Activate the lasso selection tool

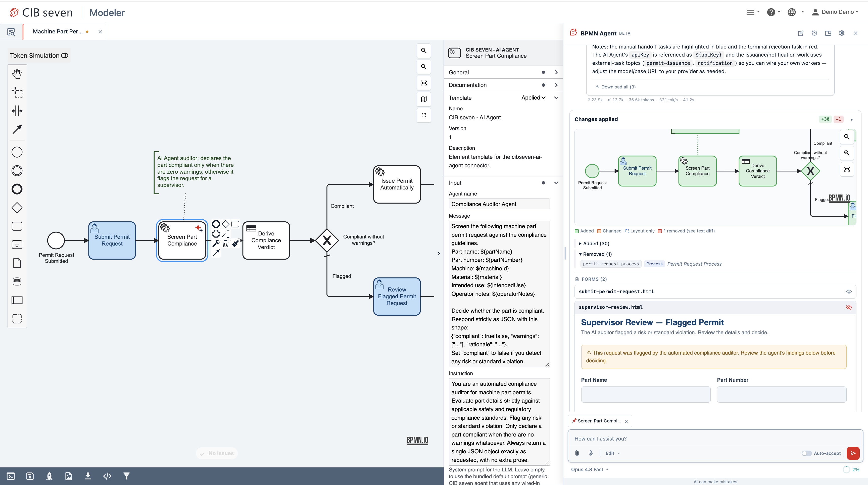[17, 92]
